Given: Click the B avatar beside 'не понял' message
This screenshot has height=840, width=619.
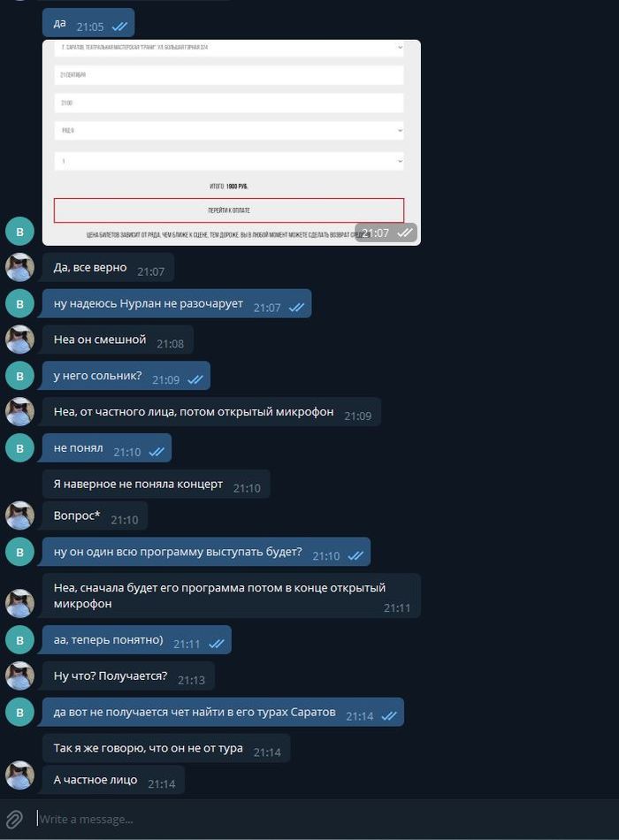Looking at the screenshot, I should pos(19,448).
